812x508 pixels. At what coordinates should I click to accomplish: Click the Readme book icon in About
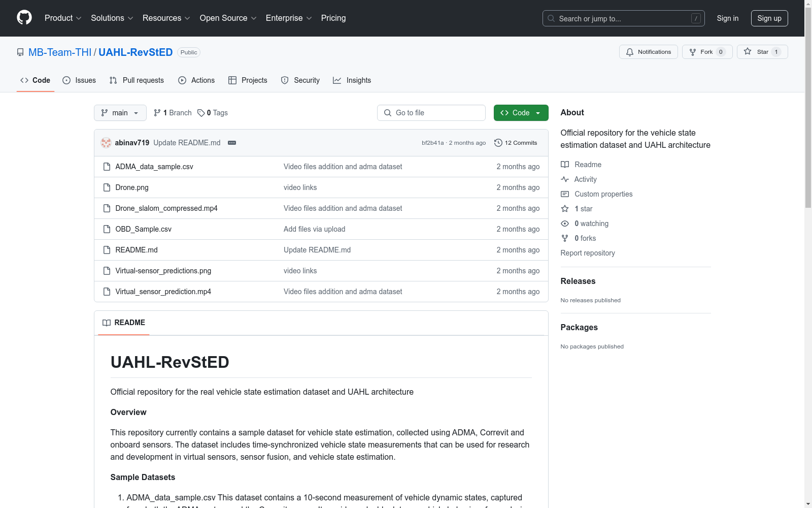[x=565, y=165]
